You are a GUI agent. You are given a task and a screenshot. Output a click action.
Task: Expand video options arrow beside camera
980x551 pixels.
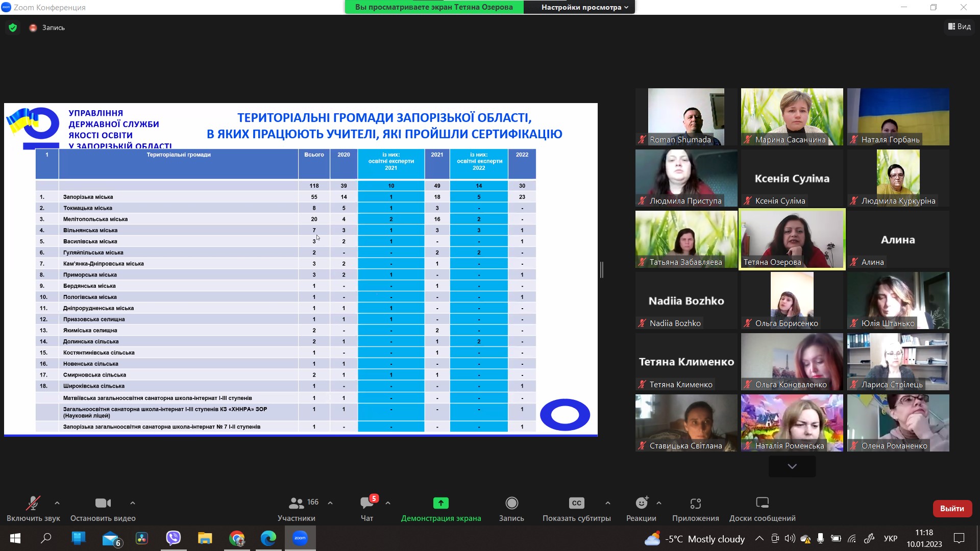point(133,503)
